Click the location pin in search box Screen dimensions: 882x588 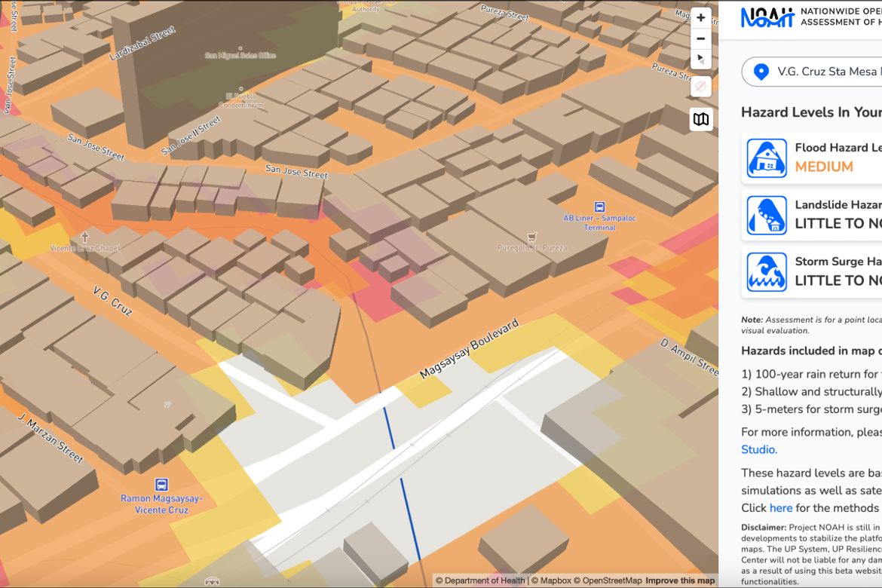coord(761,72)
